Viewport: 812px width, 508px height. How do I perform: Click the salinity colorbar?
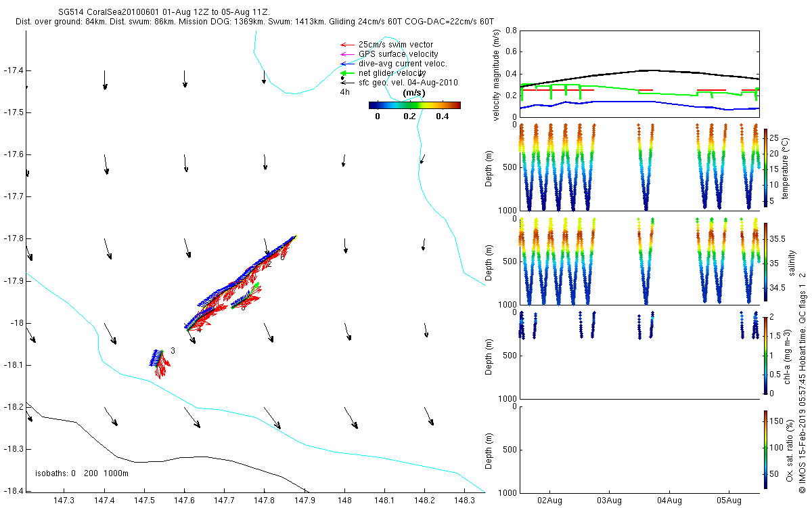pos(765,263)
